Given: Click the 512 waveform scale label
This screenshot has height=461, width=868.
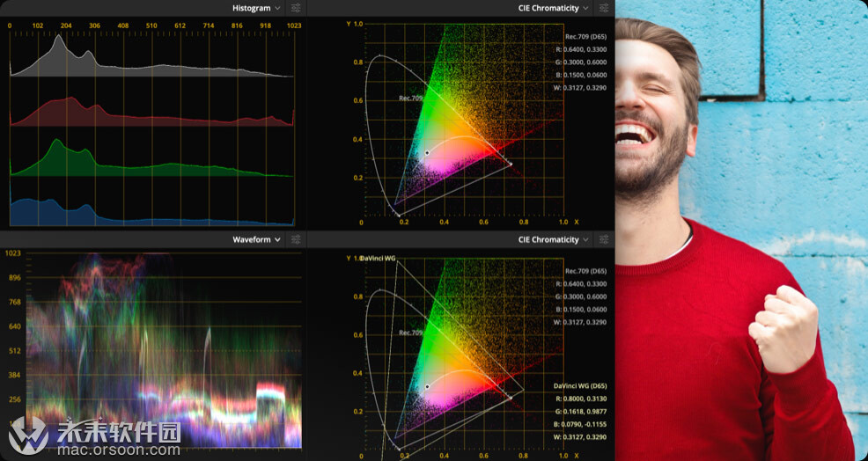Looking at the screenshot, I should [14, 351].
